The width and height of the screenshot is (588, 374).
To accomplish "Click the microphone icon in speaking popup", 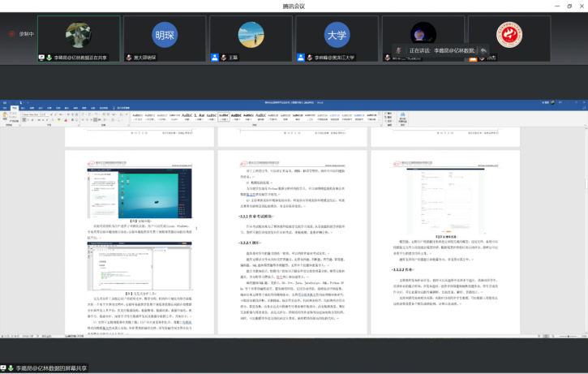I will coord(398,50).
